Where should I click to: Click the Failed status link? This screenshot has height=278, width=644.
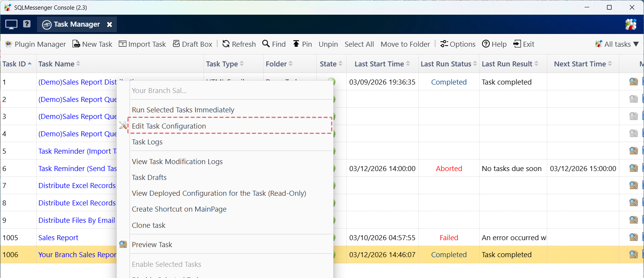tap(449, 237)
